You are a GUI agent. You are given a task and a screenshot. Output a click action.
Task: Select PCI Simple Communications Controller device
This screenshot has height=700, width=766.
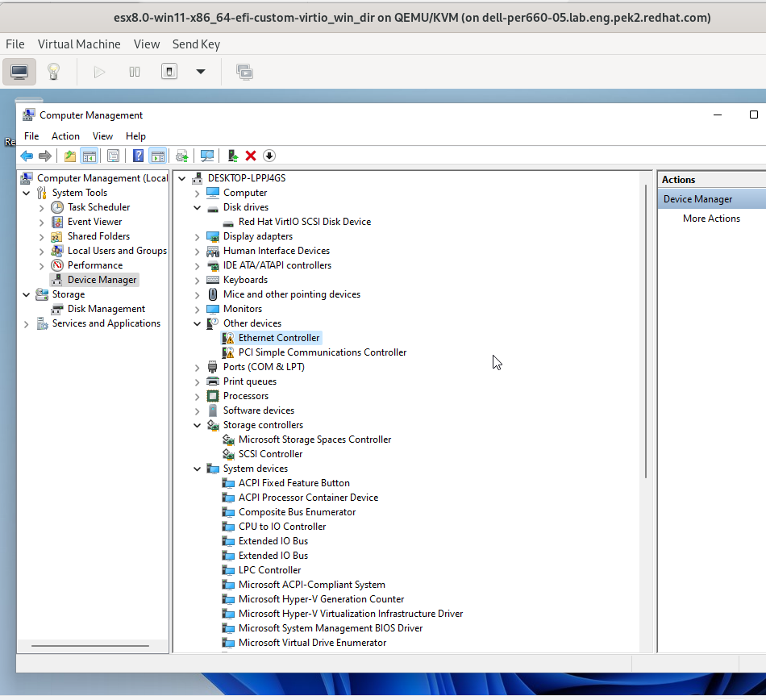click(322, 352)
